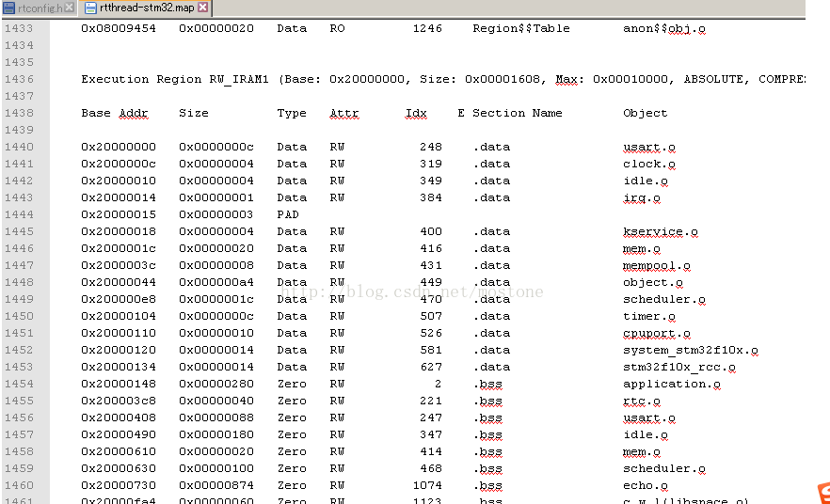Viewport: 830px width, 504px height.
Task: Click the rtthread-stm32.map file icon
Action: 90,8
